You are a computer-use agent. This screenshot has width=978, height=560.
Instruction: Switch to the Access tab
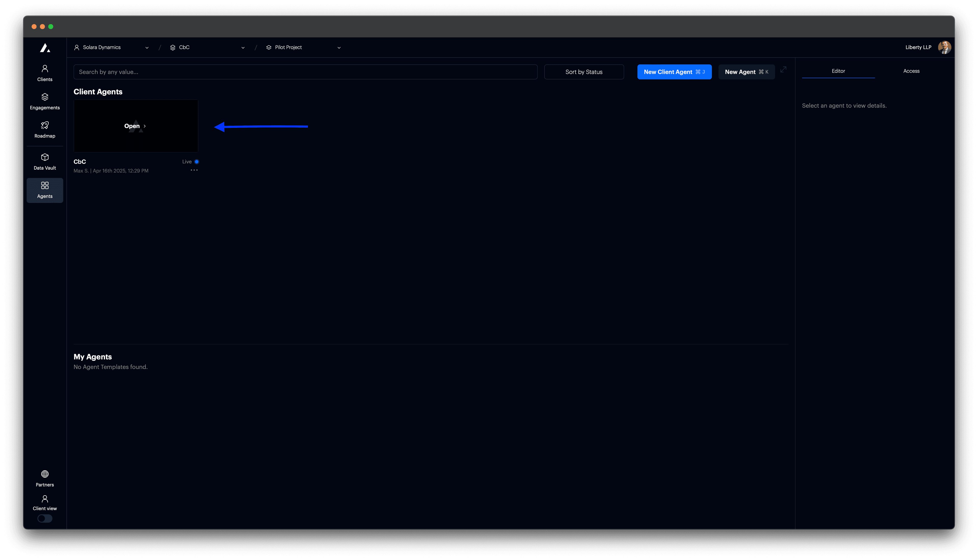(911, 71)
